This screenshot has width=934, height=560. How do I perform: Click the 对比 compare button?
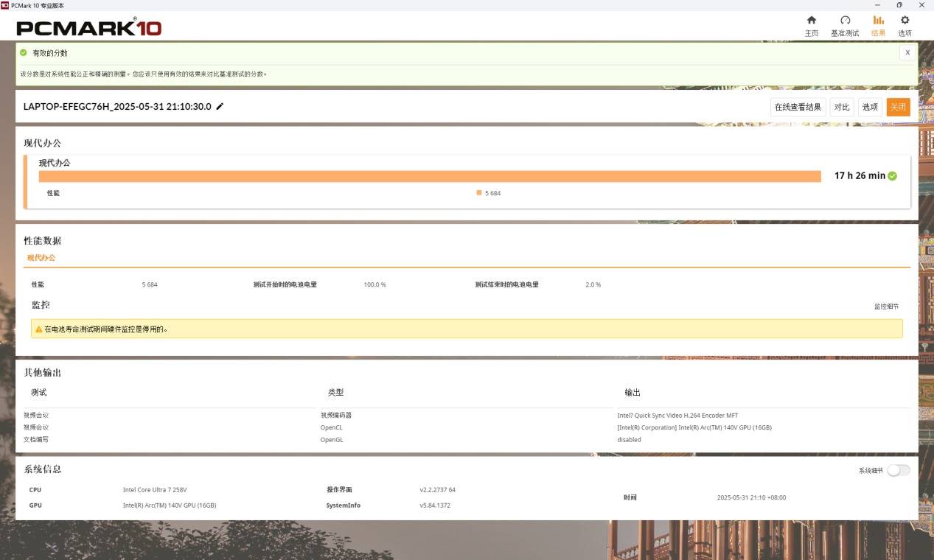pos(842,107)
